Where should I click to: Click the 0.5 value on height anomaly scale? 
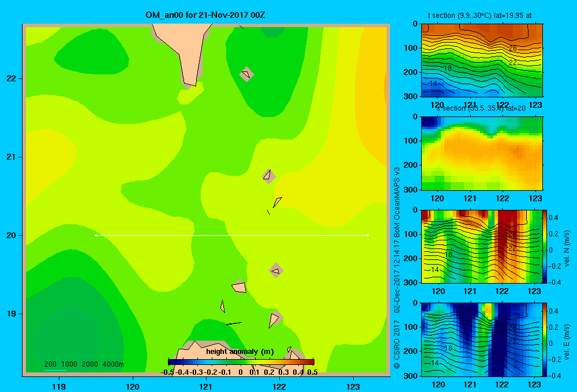point(312,372)
